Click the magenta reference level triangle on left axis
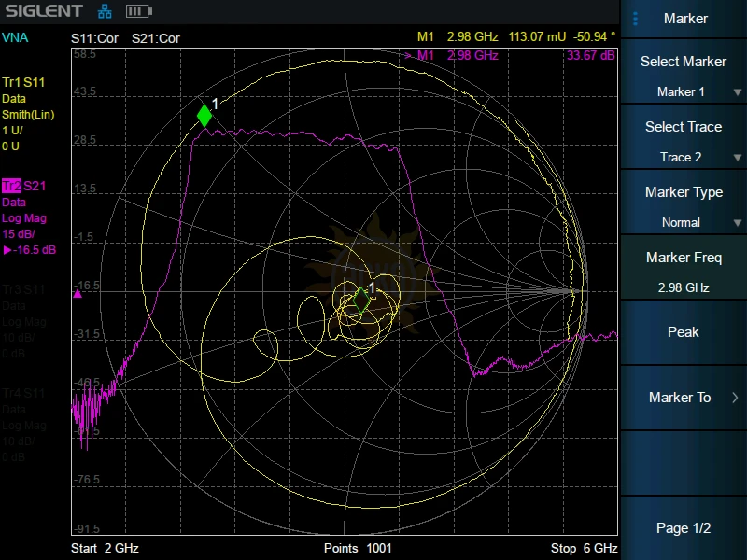 tap(78, 294)
